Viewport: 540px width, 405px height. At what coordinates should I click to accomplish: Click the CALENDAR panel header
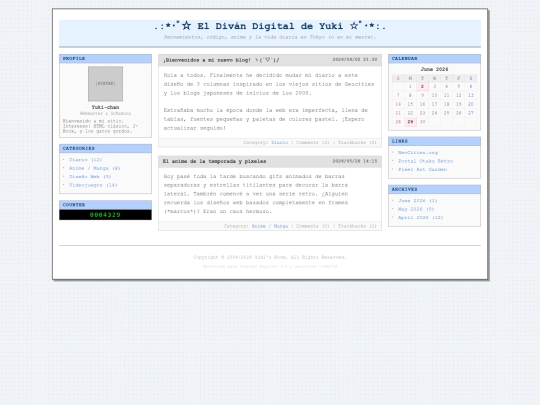(x=434, y=59)
